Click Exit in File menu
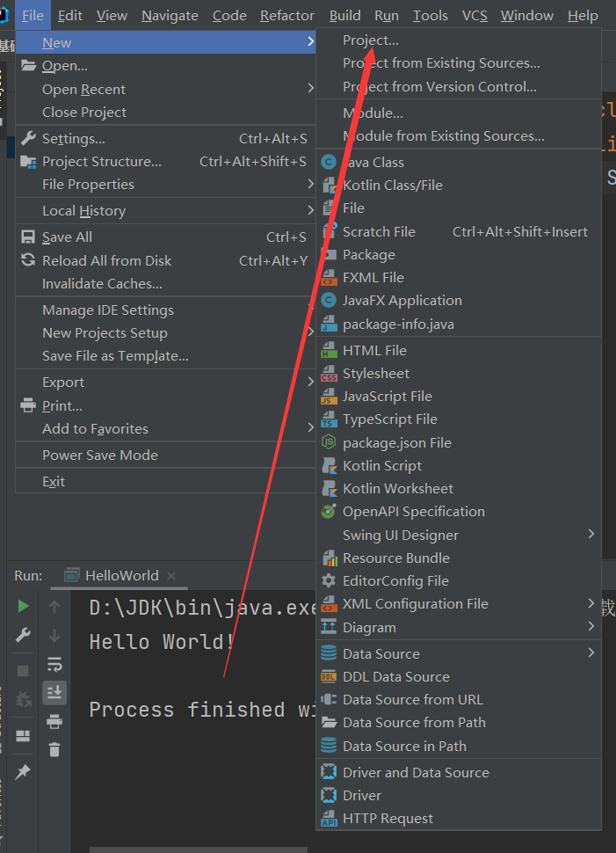This screenshot has width=616, height=853. point(166,481)
